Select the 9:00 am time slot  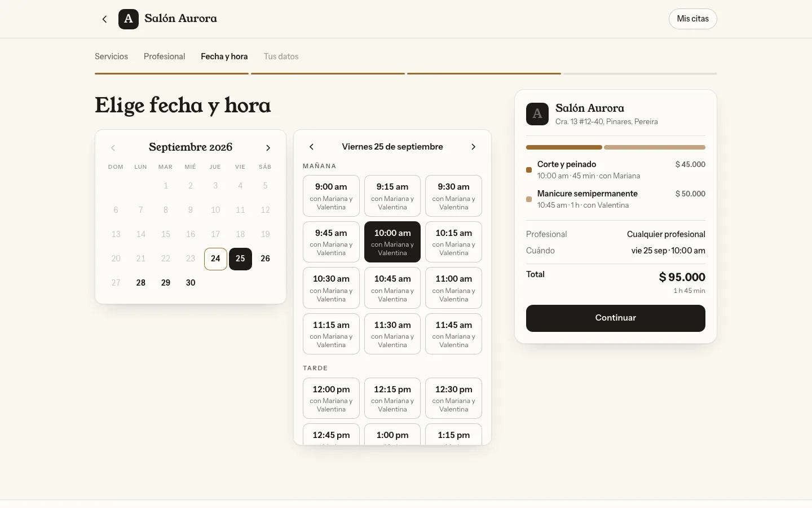(331, 196)
